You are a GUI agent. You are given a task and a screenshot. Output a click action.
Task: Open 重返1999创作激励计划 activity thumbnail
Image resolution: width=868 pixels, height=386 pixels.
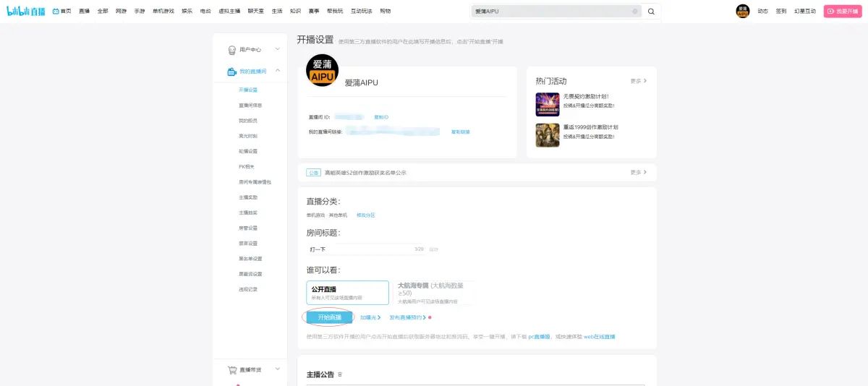coord(547,135)
